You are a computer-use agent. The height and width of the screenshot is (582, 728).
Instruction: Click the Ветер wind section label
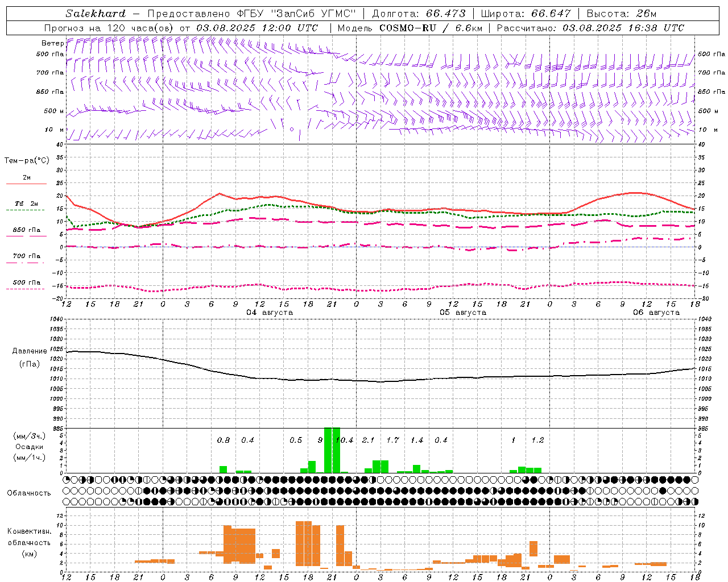(x=52, y=43)
